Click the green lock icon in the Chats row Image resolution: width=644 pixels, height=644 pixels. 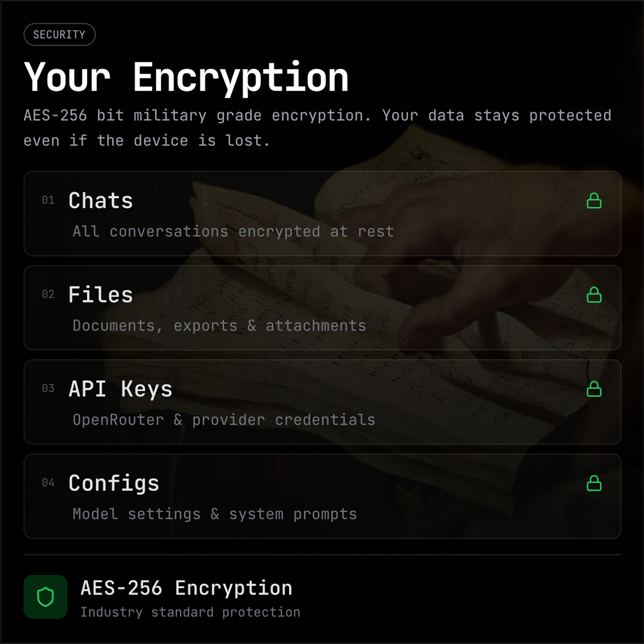coord(594,201)
